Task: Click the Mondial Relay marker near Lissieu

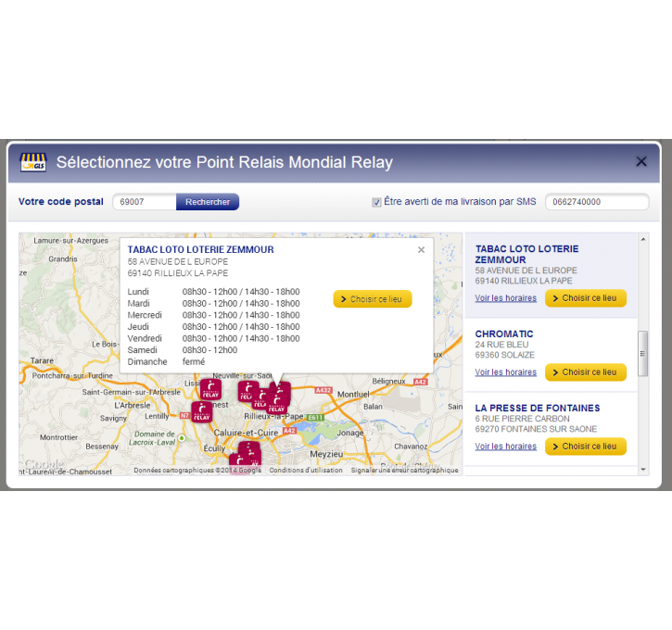Action: coord(210,389)
